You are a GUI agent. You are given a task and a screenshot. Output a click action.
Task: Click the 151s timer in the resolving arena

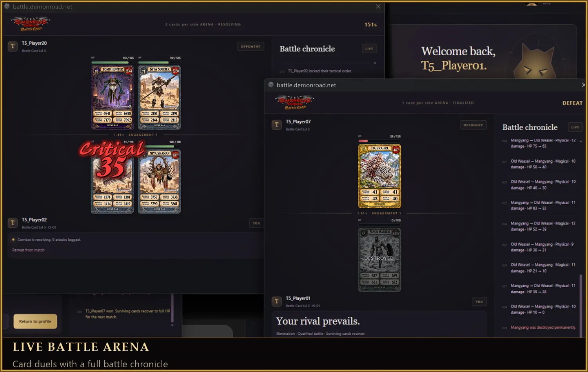[370, 25]
